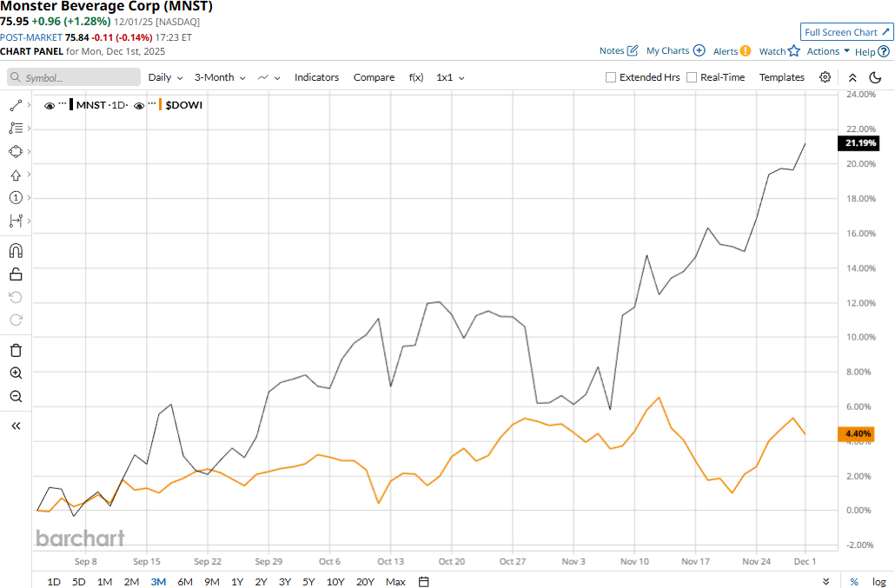The height and width of the screenshot is (588, 895).
Task: Delete drawings with the trash icon
Action: (x=16, y=350)
